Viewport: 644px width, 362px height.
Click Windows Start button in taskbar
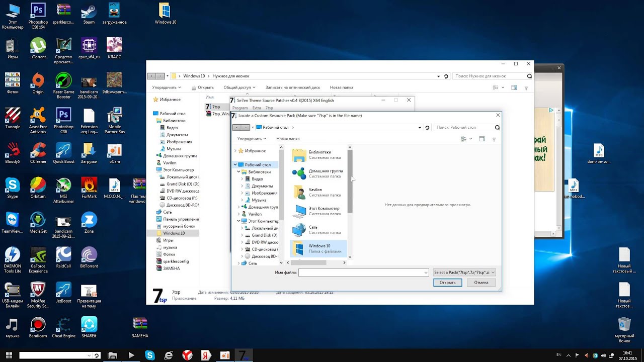(9, 355)
